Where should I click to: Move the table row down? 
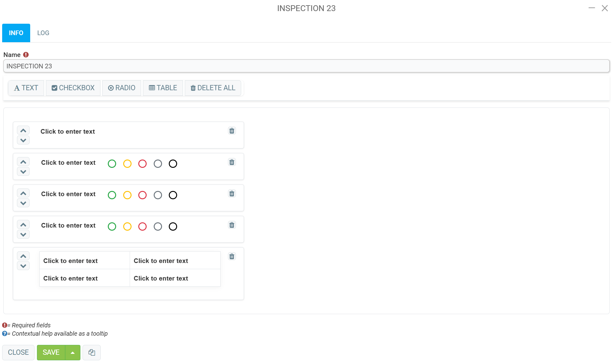[x=23, y=266]
